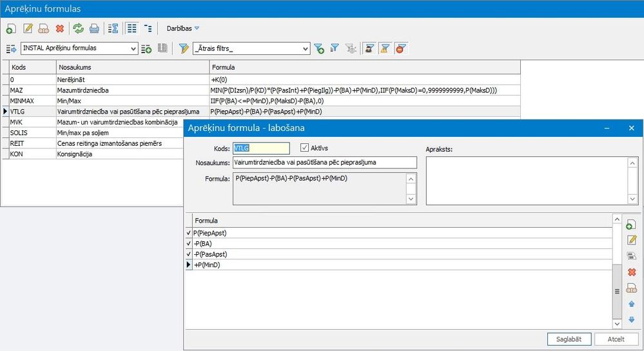
Task: Edit the selected formula row with pencil icon
Action: tap(632, 240)
